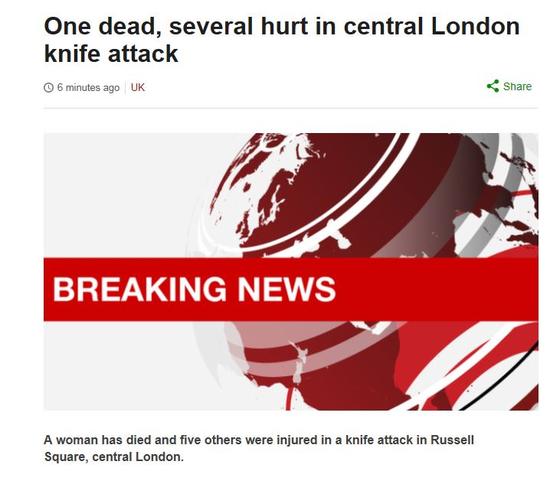Open the UK section link
Viewport: 550px width, 484px height.
[138, 87]
